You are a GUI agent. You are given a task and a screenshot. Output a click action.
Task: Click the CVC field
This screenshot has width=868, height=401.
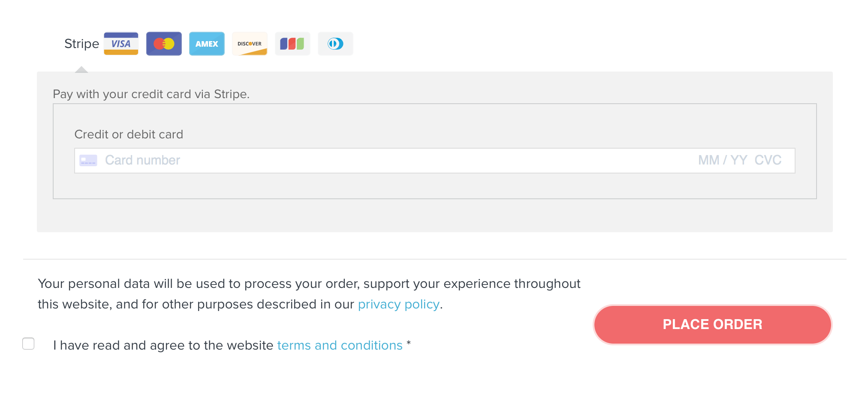768,161
